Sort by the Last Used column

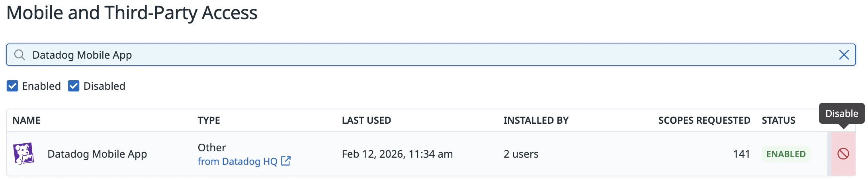[x=366, y=120]
